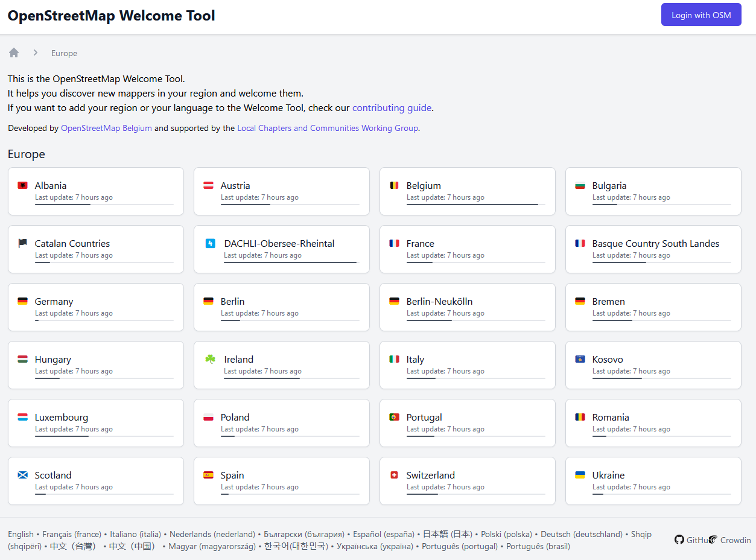Switch language to 日本語 (日本)

(447, 534)
